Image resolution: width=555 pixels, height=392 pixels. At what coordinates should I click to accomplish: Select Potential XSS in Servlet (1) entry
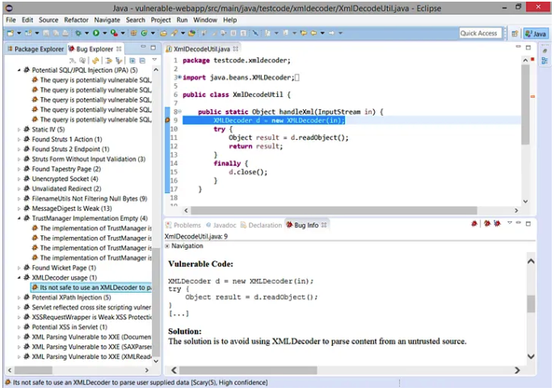point(69,327)
